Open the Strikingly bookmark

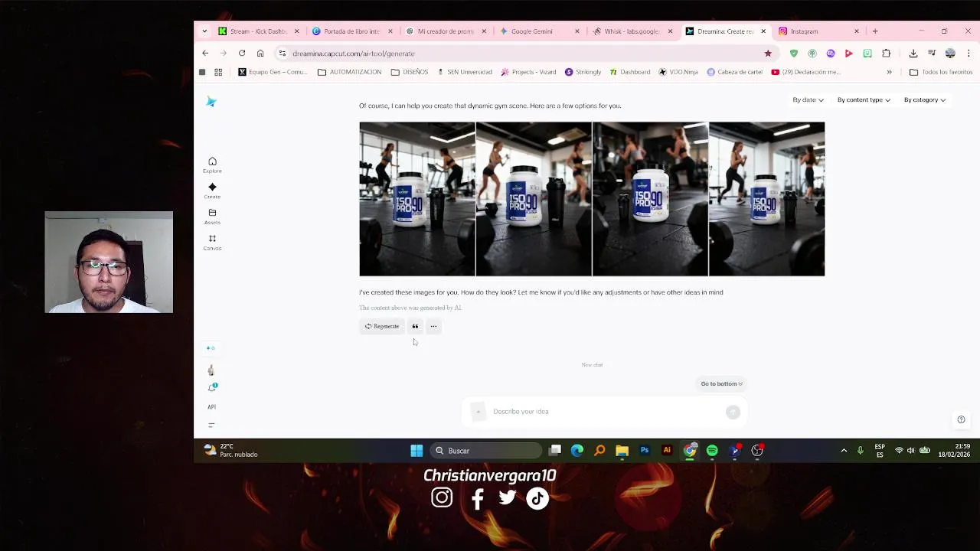point(583,72)
